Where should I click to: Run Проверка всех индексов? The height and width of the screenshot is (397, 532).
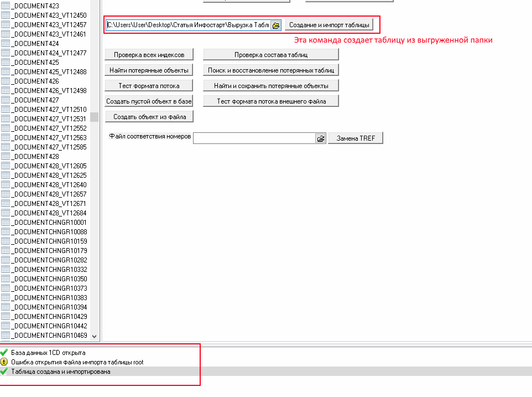point(149,55)
